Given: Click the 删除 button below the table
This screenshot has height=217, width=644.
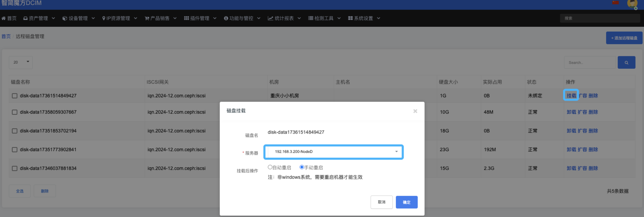Looking at the screenshot, I should coord(45,191).
